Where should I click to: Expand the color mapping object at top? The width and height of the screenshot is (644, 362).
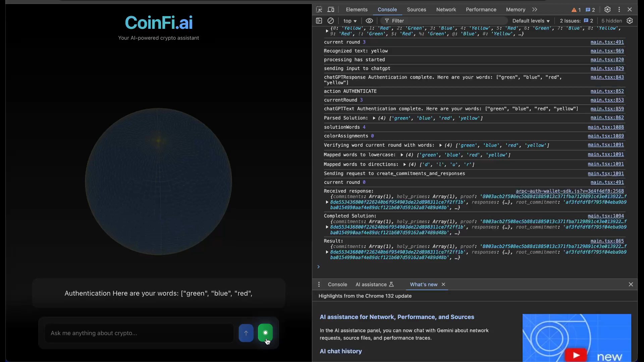tap(327, 31)
